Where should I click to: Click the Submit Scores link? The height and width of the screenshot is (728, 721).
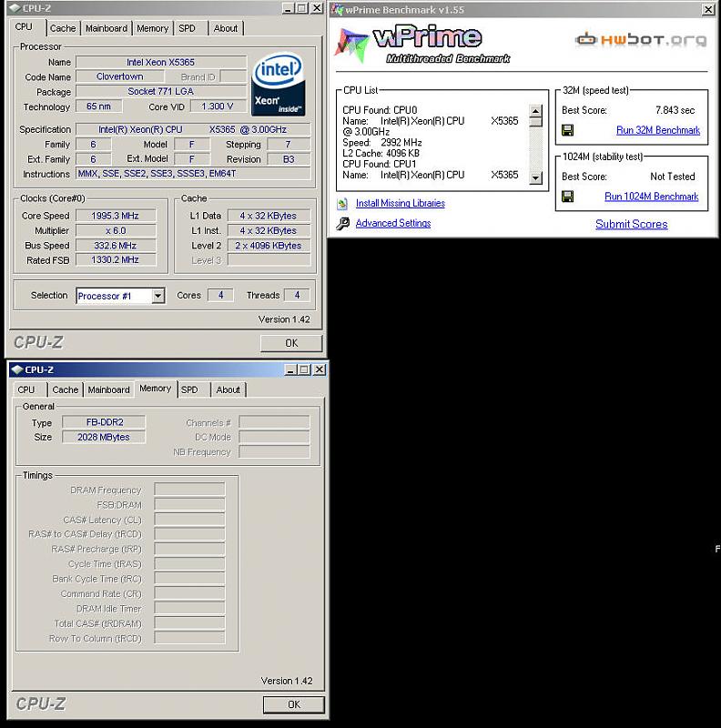[632, 224]
